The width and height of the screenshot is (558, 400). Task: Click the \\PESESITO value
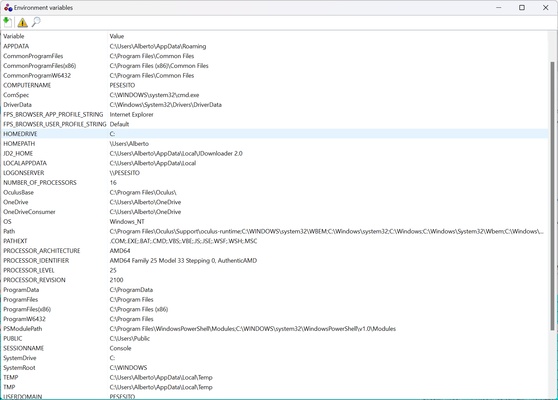(125, 173)
